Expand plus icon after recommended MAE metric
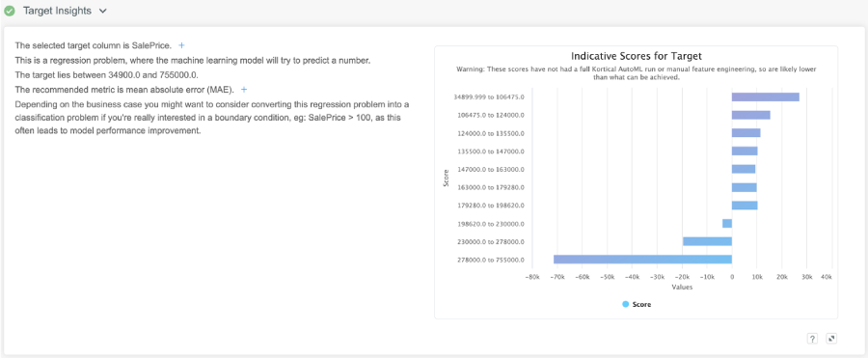868x358 pixels. tap(244, 89)
